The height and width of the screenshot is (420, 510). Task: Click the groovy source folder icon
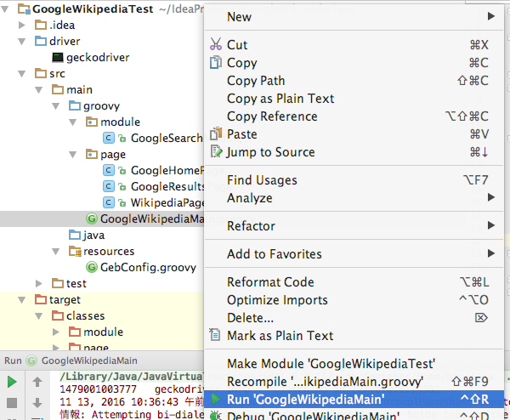coord(75,105)
